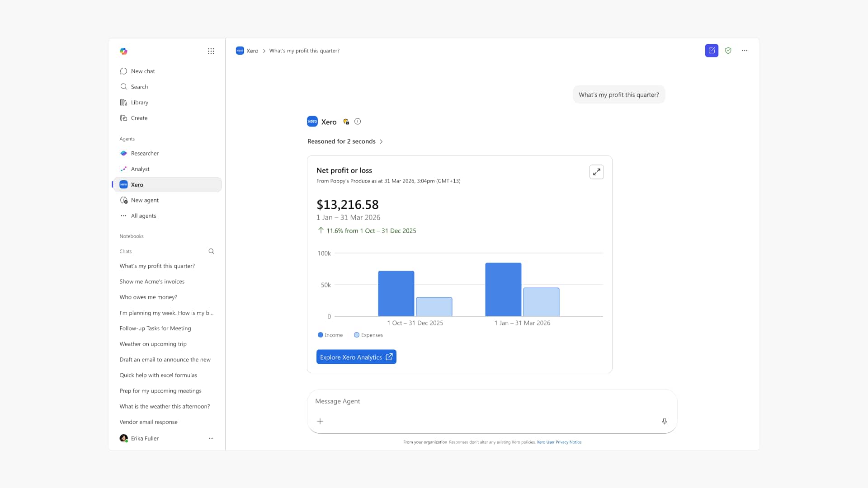This screenshot has width=868, height=488.
Task: Click the info icon beside Xero
Action: 358,121
